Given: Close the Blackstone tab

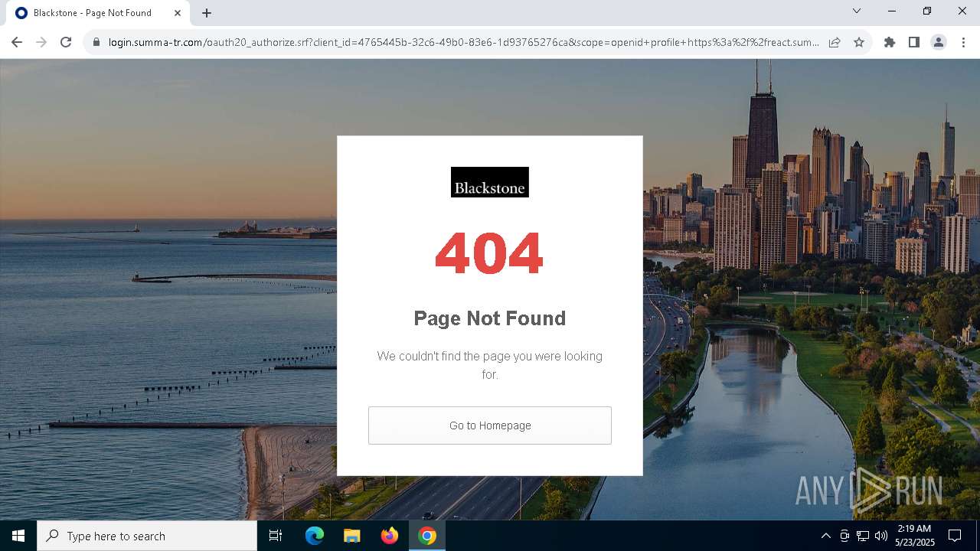Looking at the screenshot, I should pyautogui.click(x=178, y=13).
